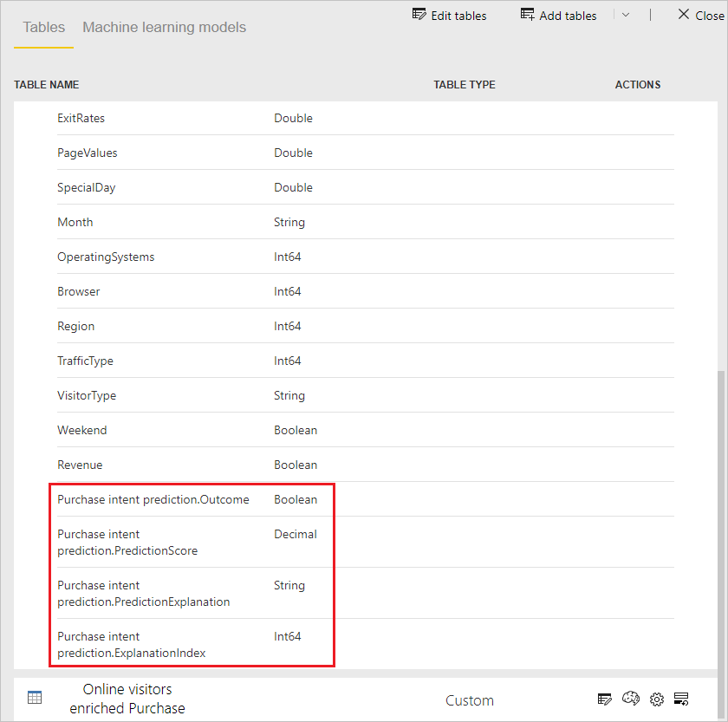Click the String type of the Month row
The height and width of the screenshot is (722, 728).
[x=289, y=223]
